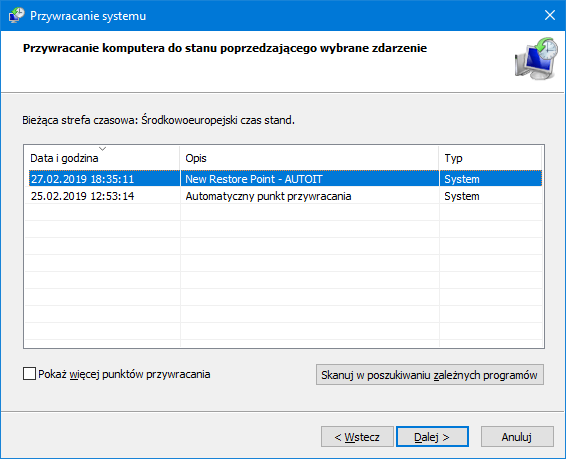This screenshot has height=459, width=566.
Task: Click the sort arrow above 'Data i godzina'
Action: [x=103, y=149]
